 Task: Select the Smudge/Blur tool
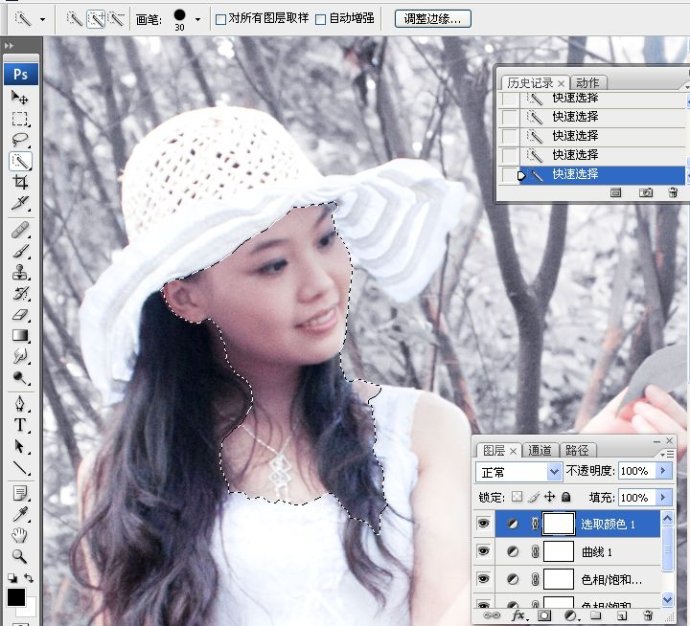click(19, 356)
